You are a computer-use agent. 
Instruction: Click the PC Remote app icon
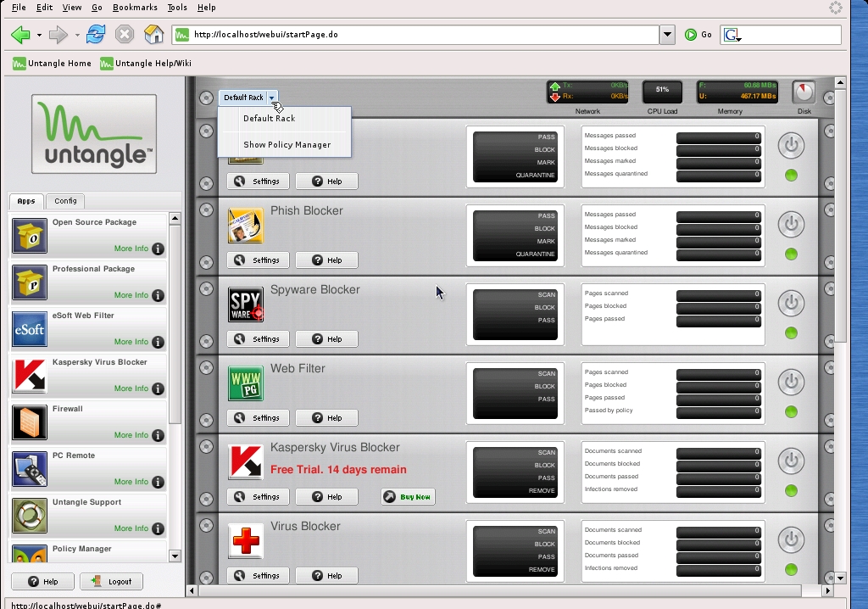pos(30,469)
